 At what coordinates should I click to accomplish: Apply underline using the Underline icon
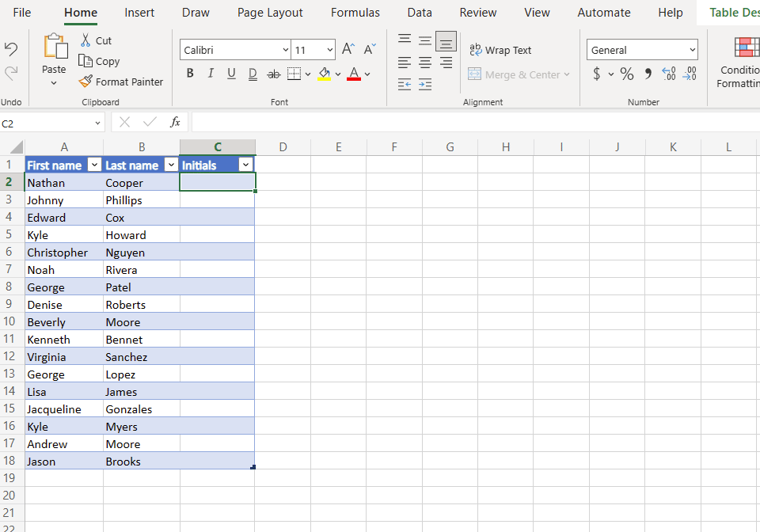(x=230, y=73)
